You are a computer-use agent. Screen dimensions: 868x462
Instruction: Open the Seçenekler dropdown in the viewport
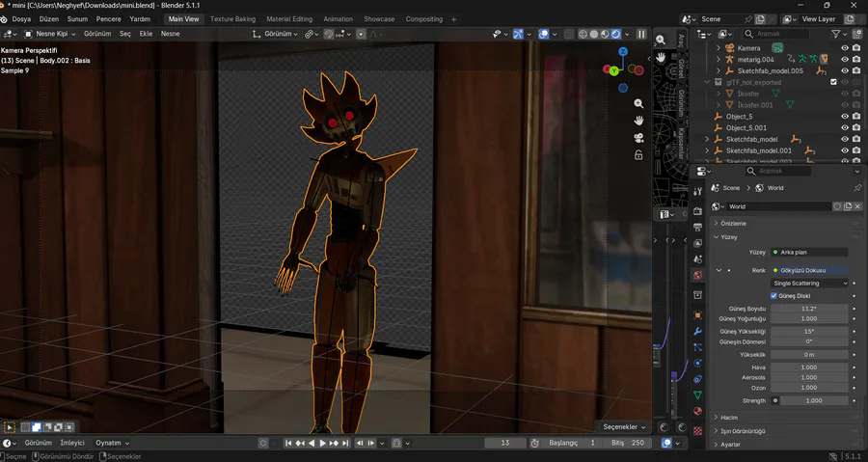tap(624, 426)
